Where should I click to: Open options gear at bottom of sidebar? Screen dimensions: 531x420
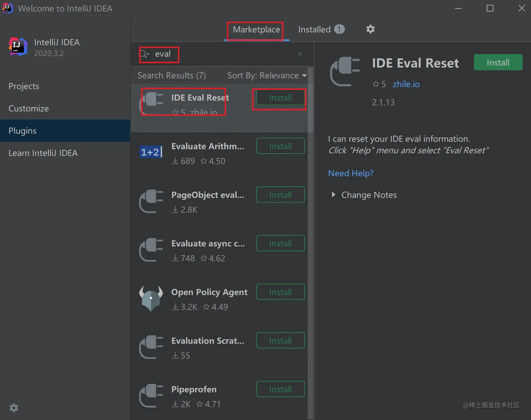(x=14, y=408)
